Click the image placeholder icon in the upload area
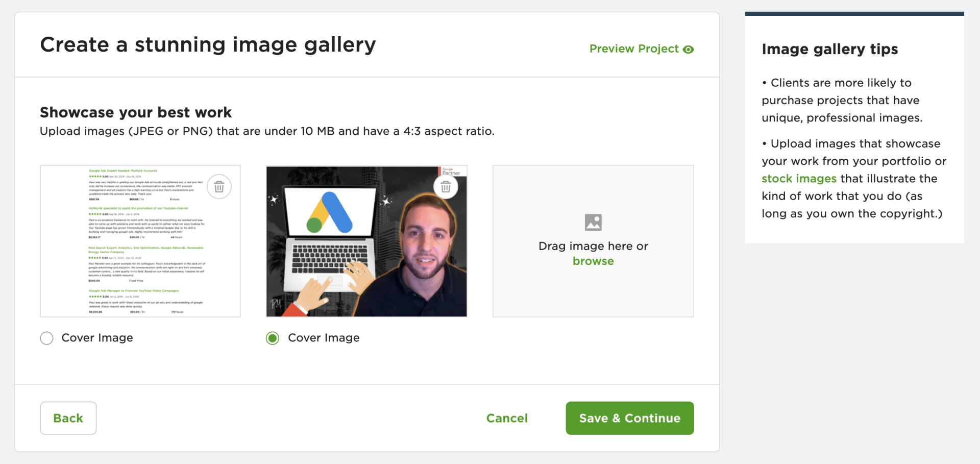Image resolution: width=980 pixels, height=464 pixels. click(x=593, y=222)
